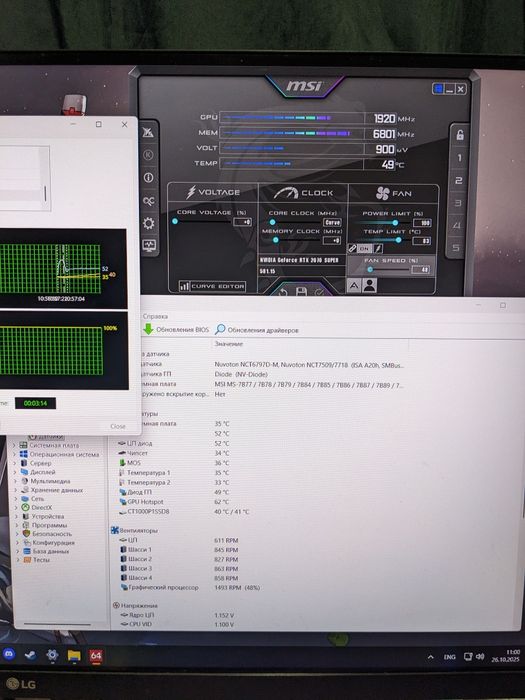The width and height of the screenshot is (525, 700).
Task: Open the hardware monitor icon in Afterburner
Action: [148, 245]
